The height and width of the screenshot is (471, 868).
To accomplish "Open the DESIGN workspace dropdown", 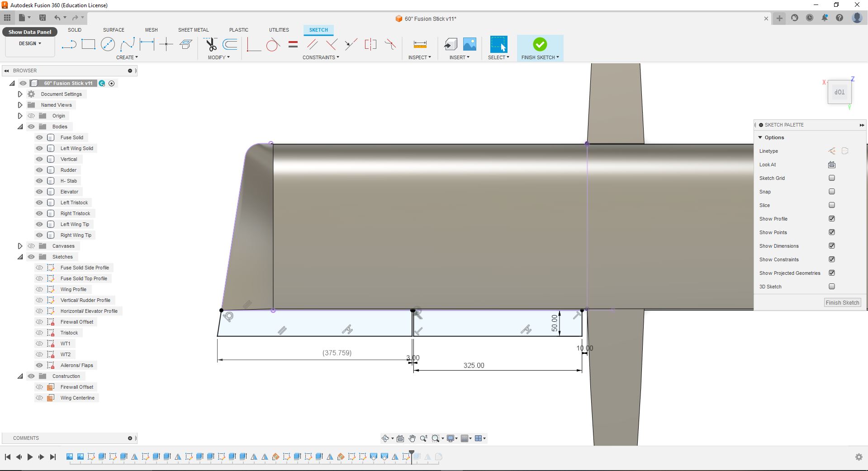I will [30, 43].
